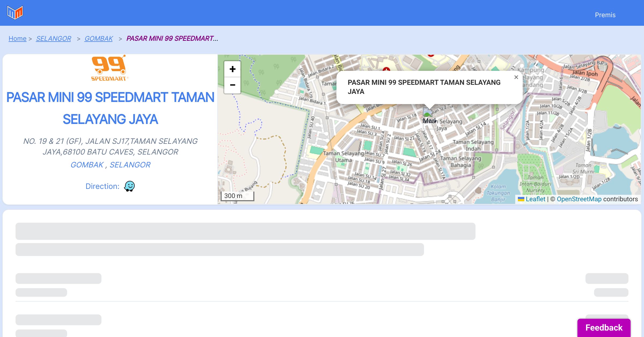The height and width of the screenshot is (337, 644).
Task: Zoom in on the map
Action: [232, 69]
